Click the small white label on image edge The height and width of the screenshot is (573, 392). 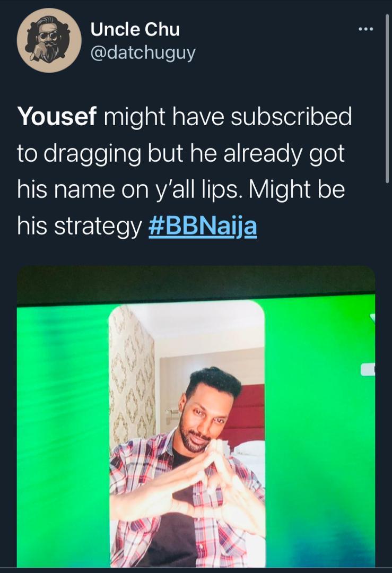368,370
